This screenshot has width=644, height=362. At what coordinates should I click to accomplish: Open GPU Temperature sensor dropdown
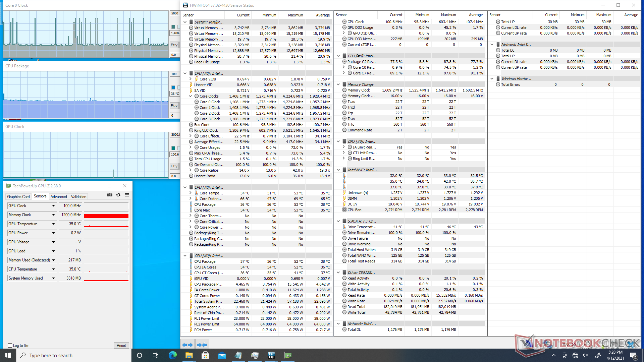click(53, 224)
